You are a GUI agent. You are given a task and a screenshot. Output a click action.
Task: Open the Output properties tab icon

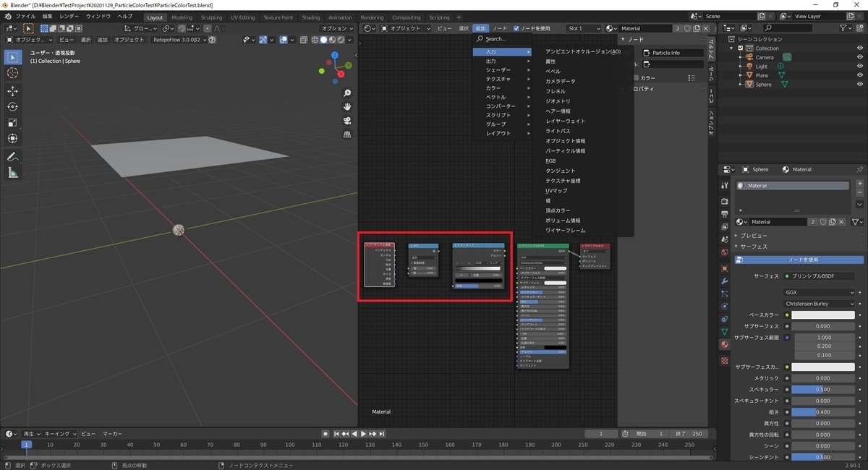click(x=725, y=215)
